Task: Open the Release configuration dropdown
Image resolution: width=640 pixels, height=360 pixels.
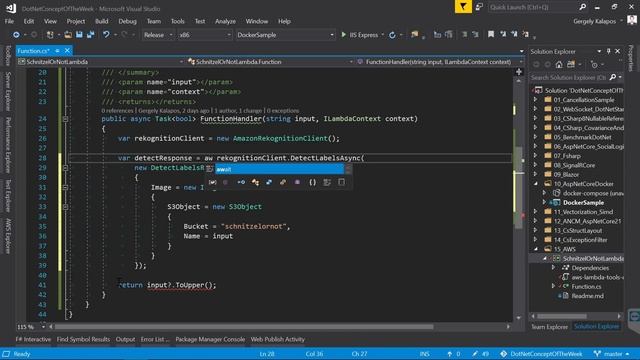Action: 171,35
